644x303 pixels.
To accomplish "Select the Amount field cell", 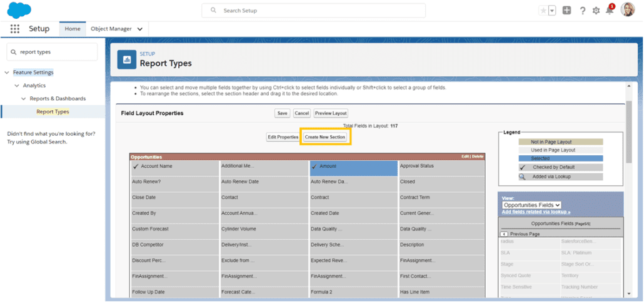I will [353, 168].
